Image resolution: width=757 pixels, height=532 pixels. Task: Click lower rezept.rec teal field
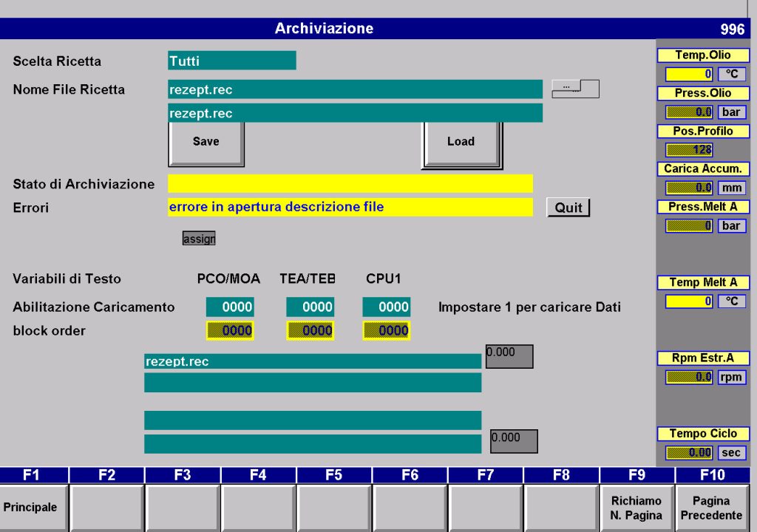tap(313, 361)
